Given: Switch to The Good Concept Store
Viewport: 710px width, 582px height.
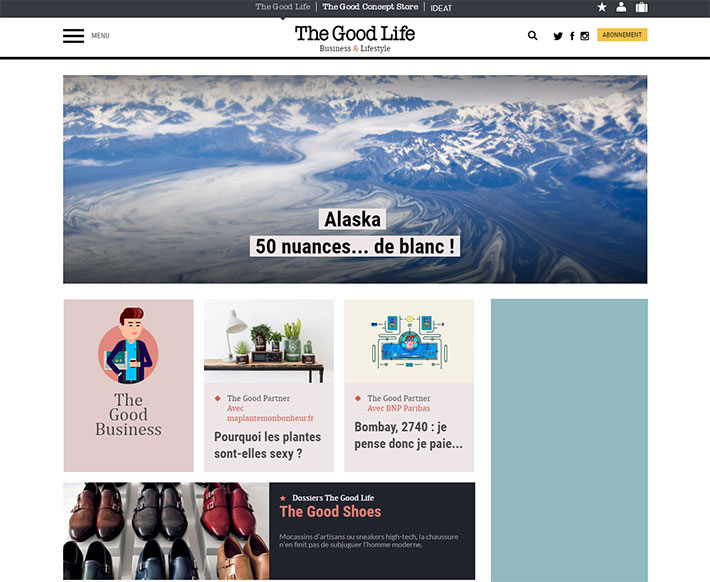Looking at the screenshot, I should point(370,7).
